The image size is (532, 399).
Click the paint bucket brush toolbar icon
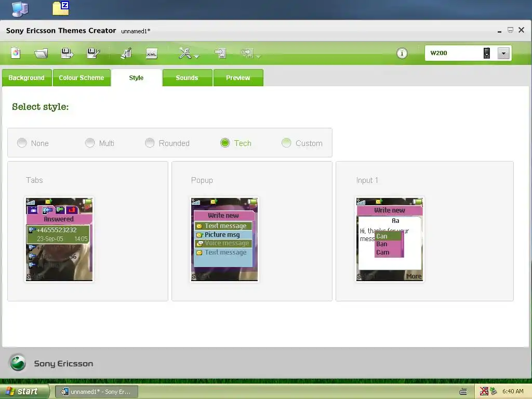pos(126,54)
